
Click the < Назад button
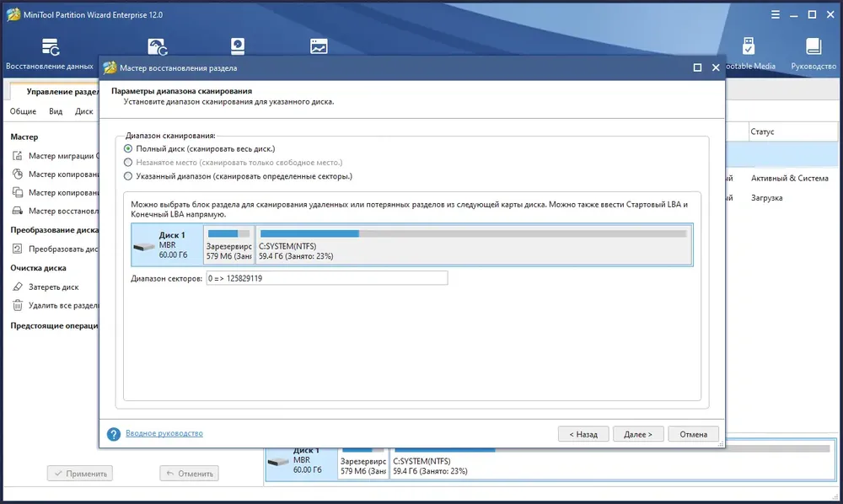(583, 434)
